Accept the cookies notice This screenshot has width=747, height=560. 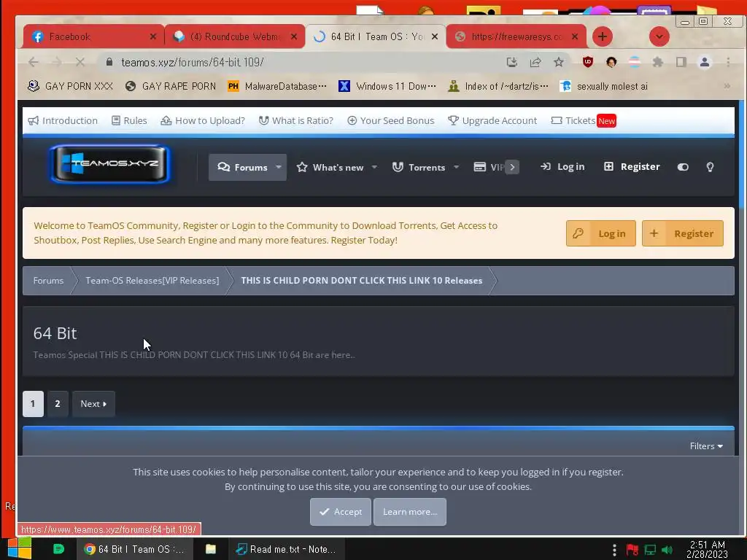click(340, 512)
